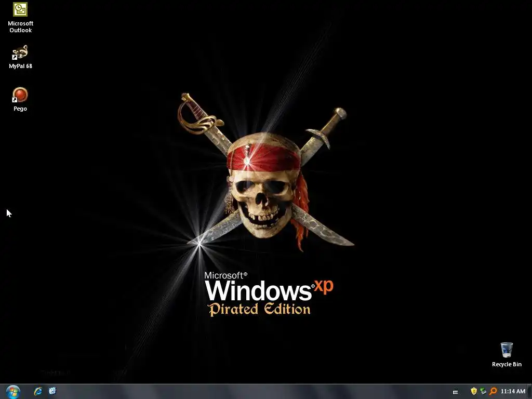The width and height of the screenshot is (532, 399).
Task: Launch the Quick Launch icon beside Internet Explorer
Action: pos(52,391)
